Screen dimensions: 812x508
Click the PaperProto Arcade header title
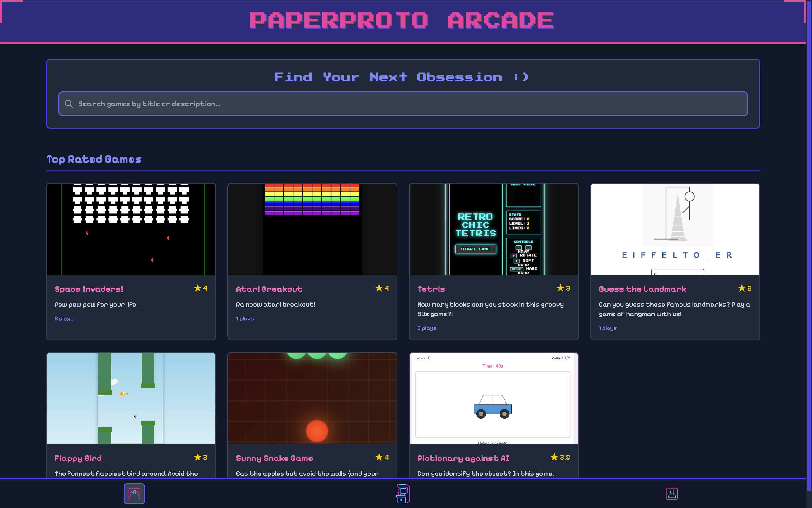pyautogui.click(x=402, y=20)
